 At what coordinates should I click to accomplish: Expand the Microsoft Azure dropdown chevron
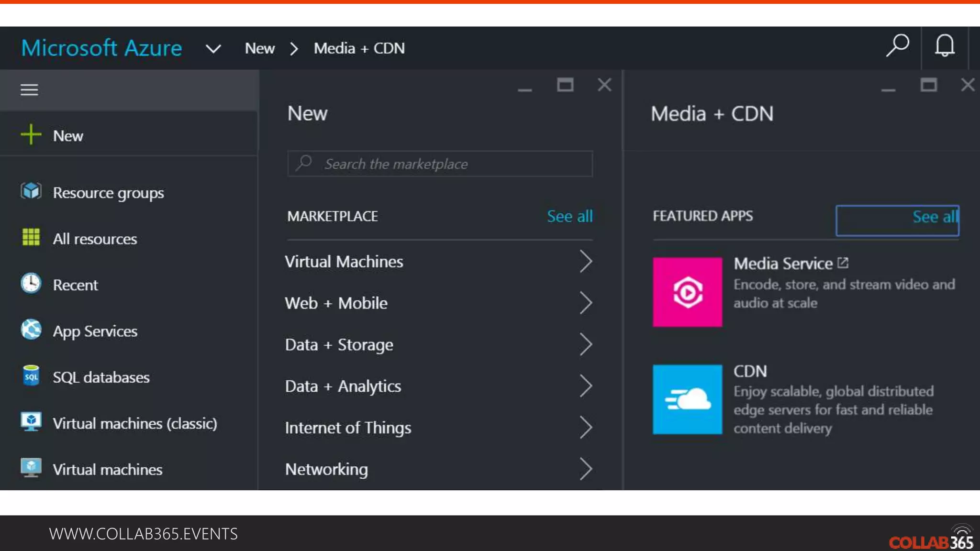tap(213, 49)
